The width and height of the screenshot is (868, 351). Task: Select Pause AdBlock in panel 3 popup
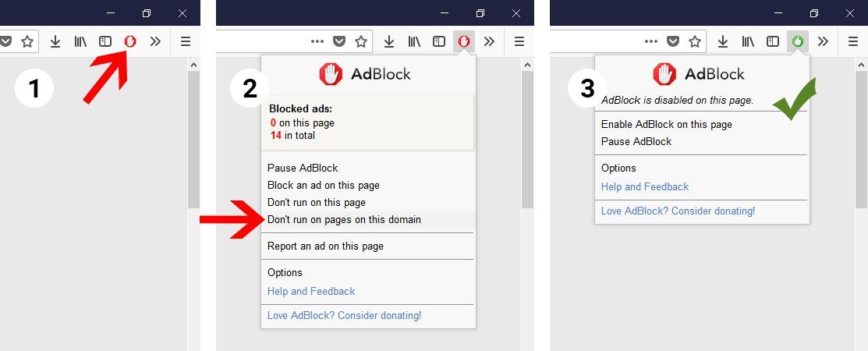point(636,142)
